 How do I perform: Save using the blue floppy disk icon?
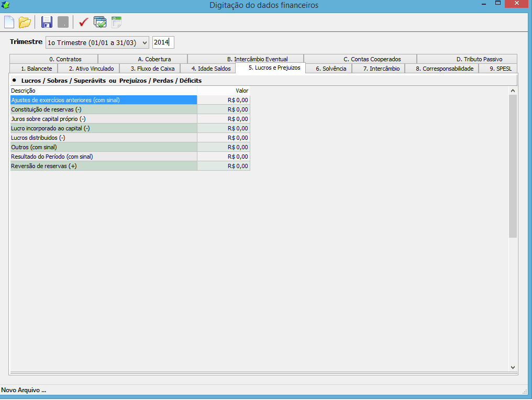(x=47, y=22)
